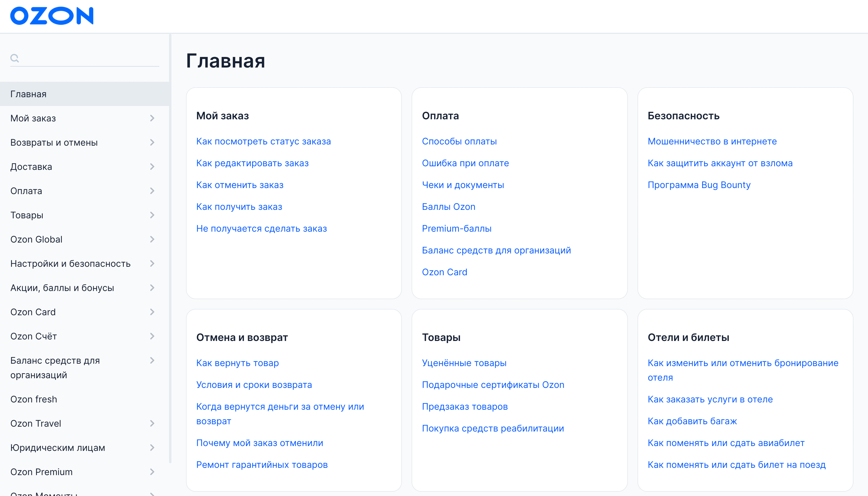Open link Как отменить заказ
Viewport: 868px width, 496px height.
point(240,185)
